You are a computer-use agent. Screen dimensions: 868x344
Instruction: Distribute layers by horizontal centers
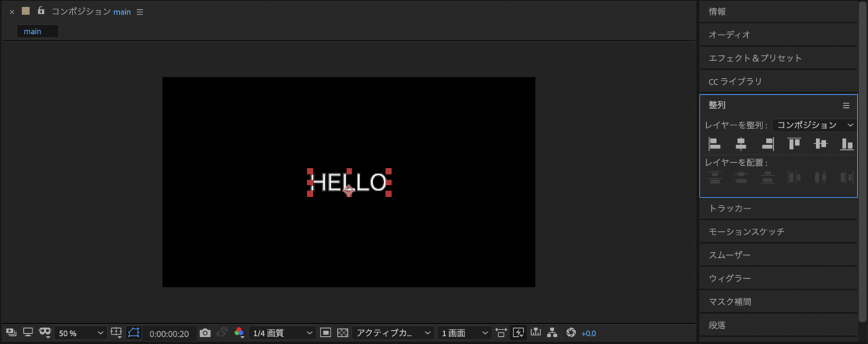pos(820,177)
